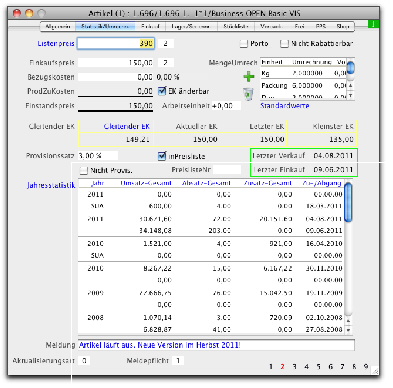Click the PreislisteNr input field
This screenshot has width=393, height=388.
click(227, 170)
